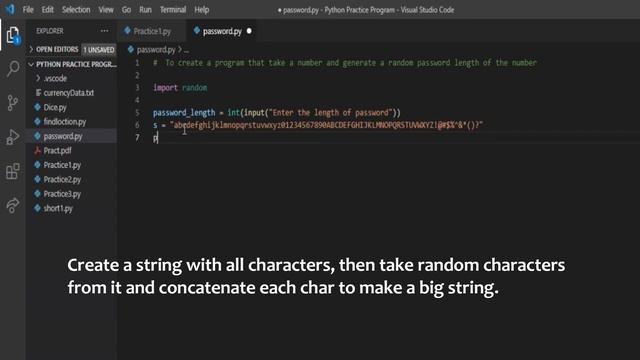Click the Python icon on the Practice1.py tab
The width and height of the screenshot is (640, 360).
[x=127, y=31]
